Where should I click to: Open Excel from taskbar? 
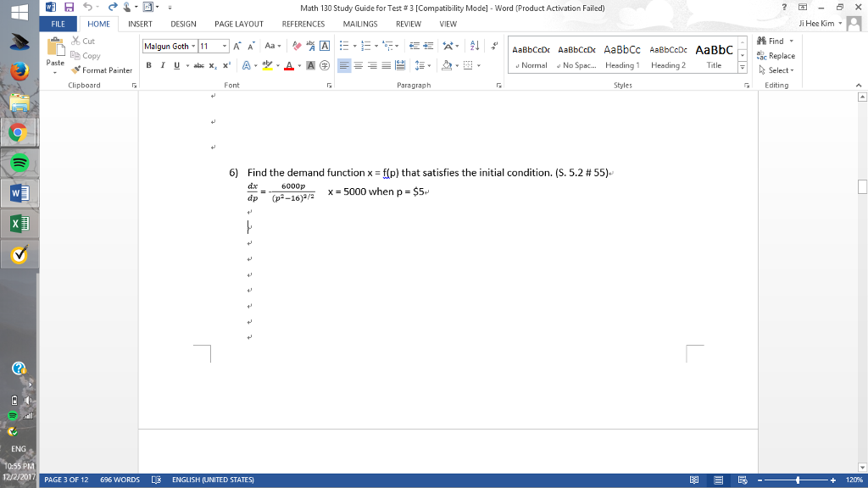click(19, 224)
